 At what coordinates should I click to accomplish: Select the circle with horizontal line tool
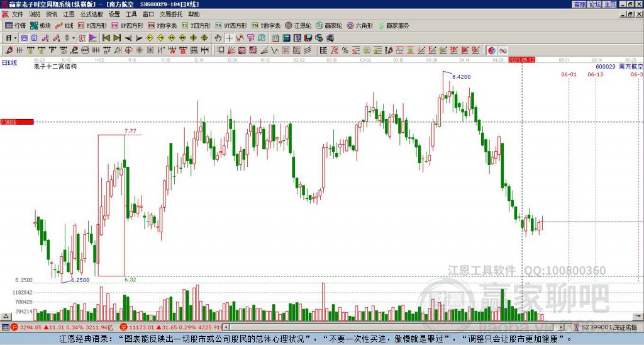(85, 50)
